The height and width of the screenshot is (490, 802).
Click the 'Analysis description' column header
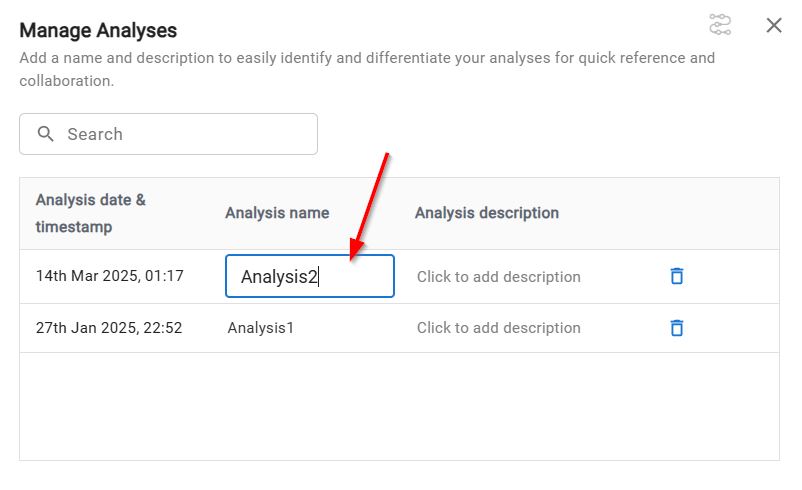pyautogui.click(x=486, y=213)
